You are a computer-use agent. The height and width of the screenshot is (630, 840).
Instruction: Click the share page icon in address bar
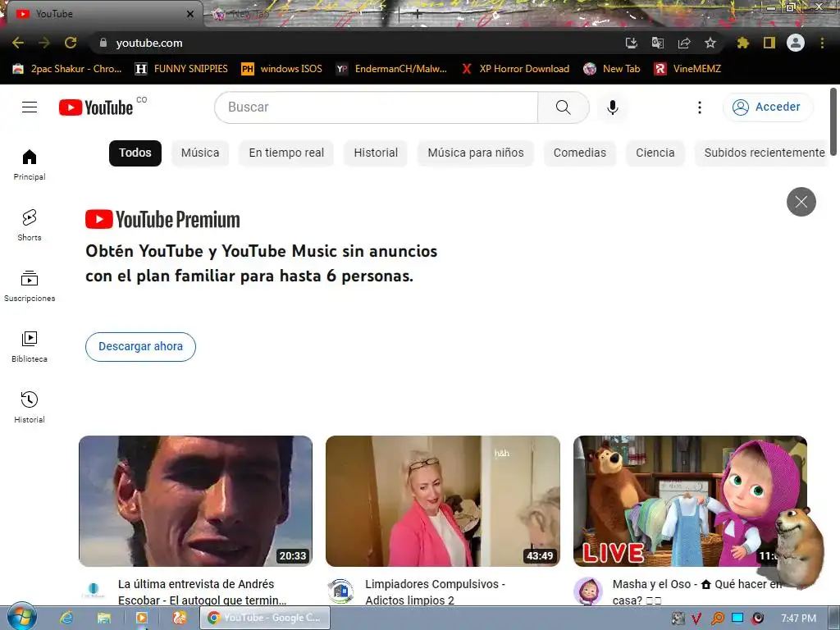[x=683, y=43]
